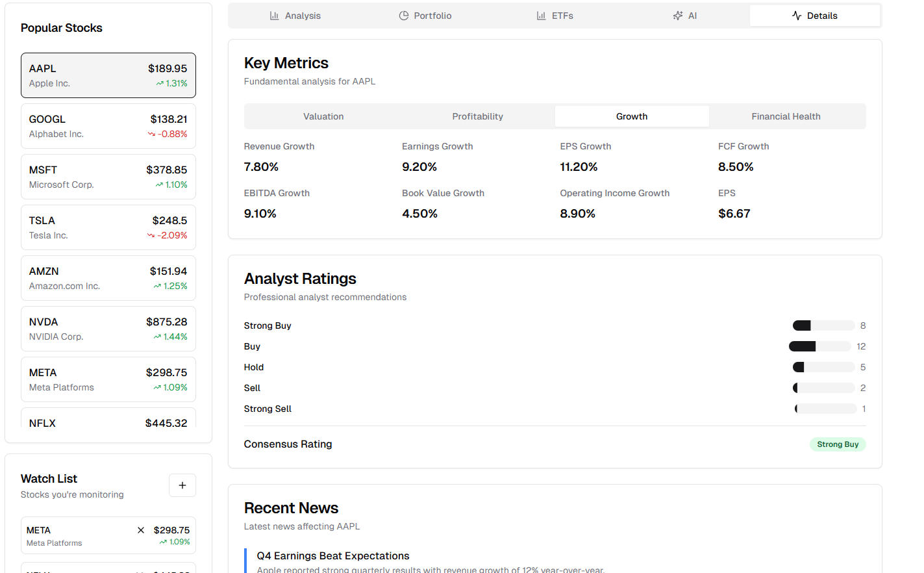Click the EPS $6.67 value
This screenshot has width=924, height=573.
click(x=734, y=214)
